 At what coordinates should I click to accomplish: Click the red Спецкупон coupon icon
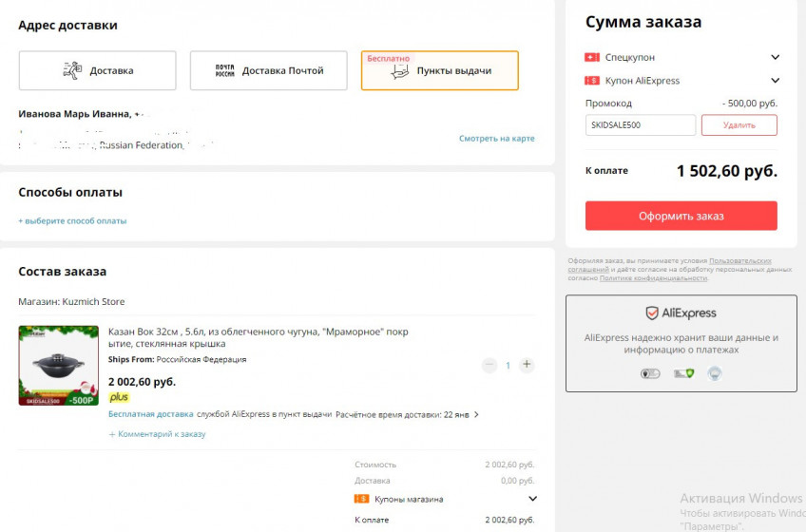[x=592, y=57]
